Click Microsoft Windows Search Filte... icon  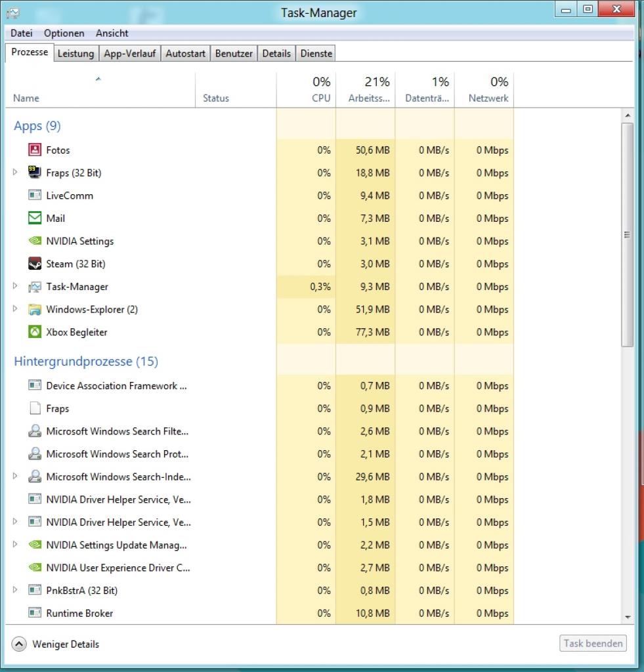(x=35, y=430)
